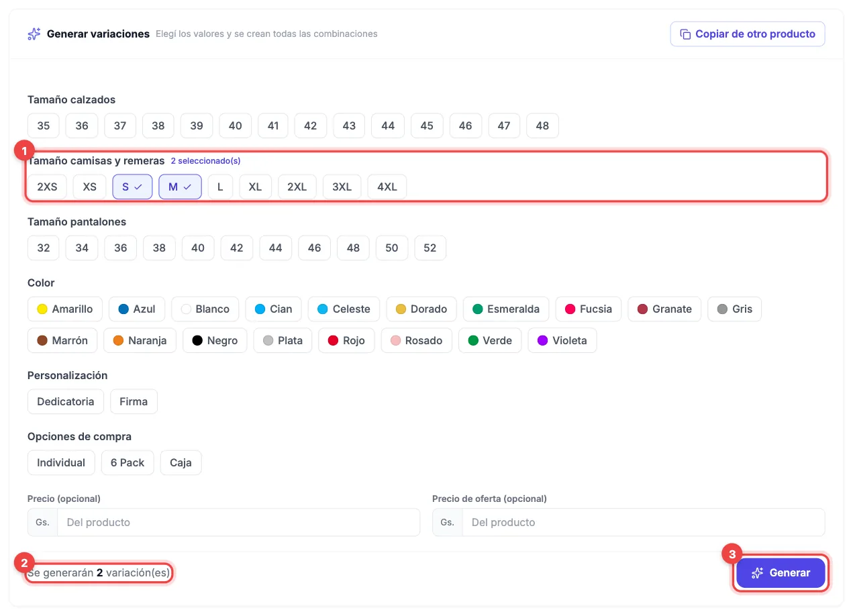Pick the Plata color chip
This screenshot has height=616, width=853.
point(283,341)
